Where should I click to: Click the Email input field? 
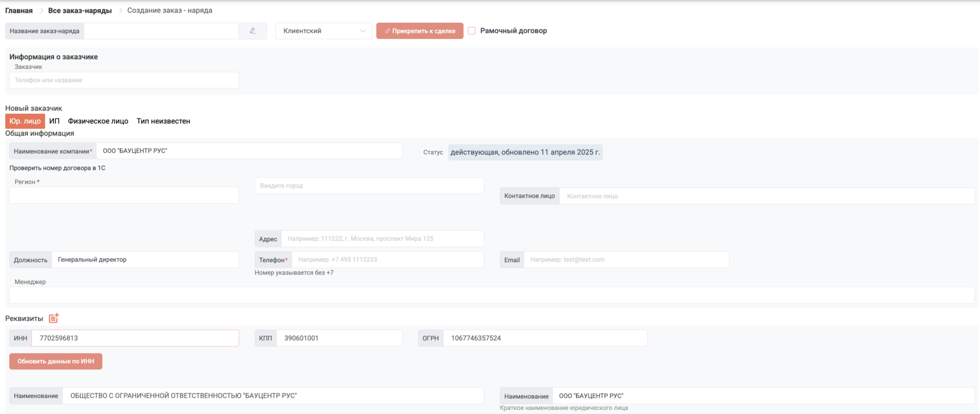point(626,260)
